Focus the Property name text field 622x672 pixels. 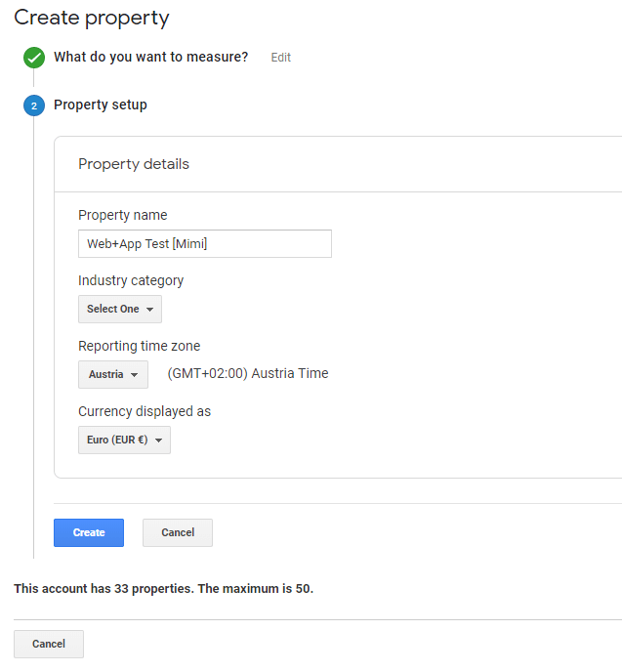click(x=205, y=243)
